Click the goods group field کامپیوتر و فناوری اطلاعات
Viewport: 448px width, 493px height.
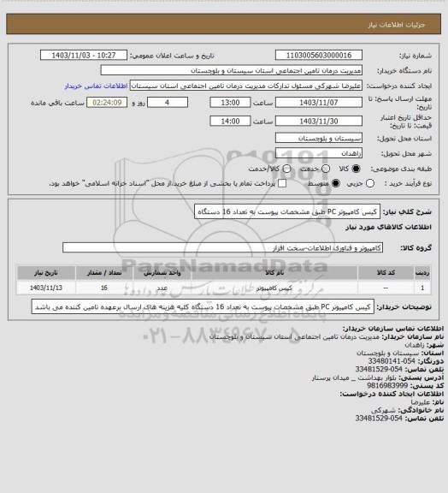pos(222,247)
